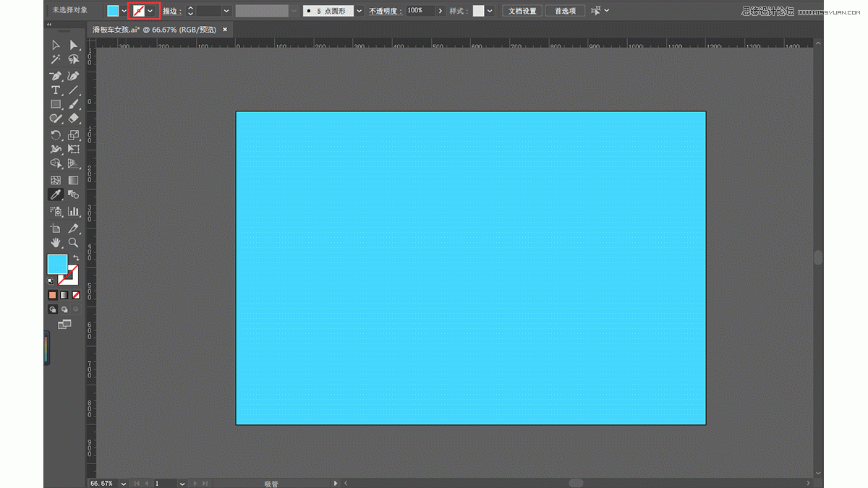This screenshot has width=868, height=488.
Task: Click the cyan fill swatch in toolbar
Action: coord(57,265)
